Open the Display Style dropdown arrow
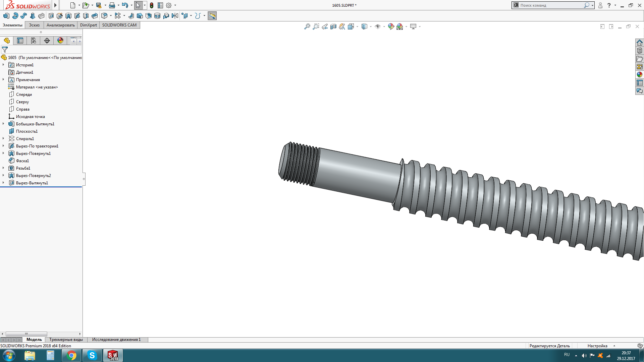Image resolution: width=644 pixels, height=362 pixels. click(371, 26)
